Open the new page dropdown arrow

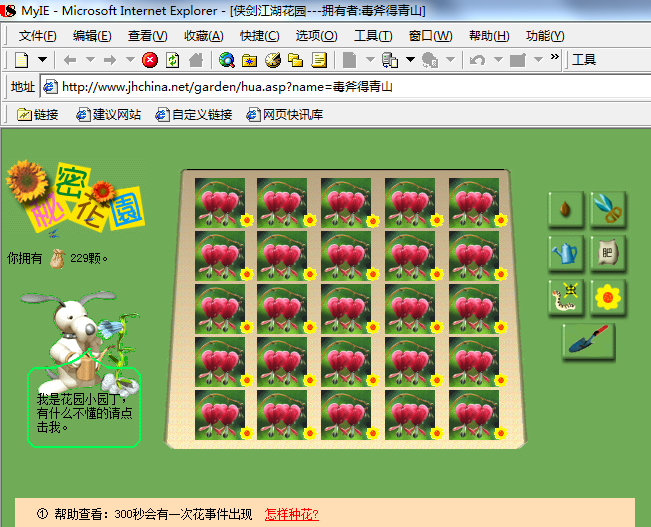(x=42, y=59)
